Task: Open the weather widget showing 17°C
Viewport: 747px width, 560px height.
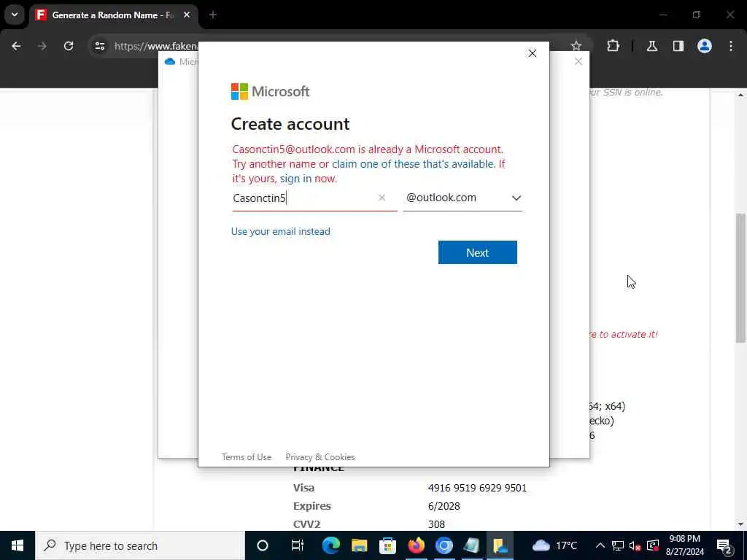Action: (x=555, y=545)
